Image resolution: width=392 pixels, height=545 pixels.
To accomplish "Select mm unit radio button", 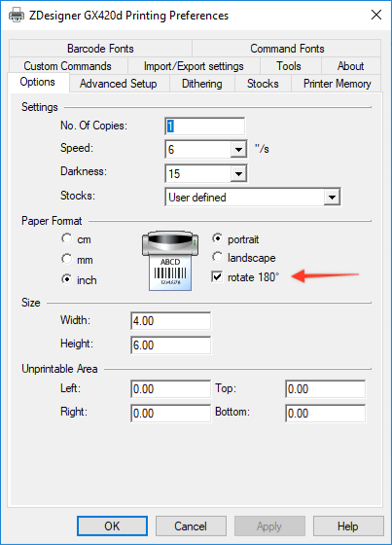I will [x=66, y=259].
